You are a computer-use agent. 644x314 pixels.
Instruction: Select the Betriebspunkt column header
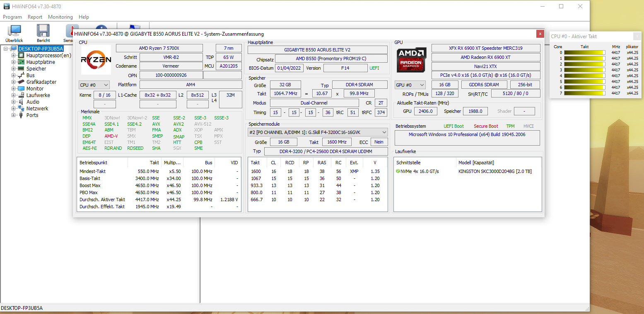[102, 163]
